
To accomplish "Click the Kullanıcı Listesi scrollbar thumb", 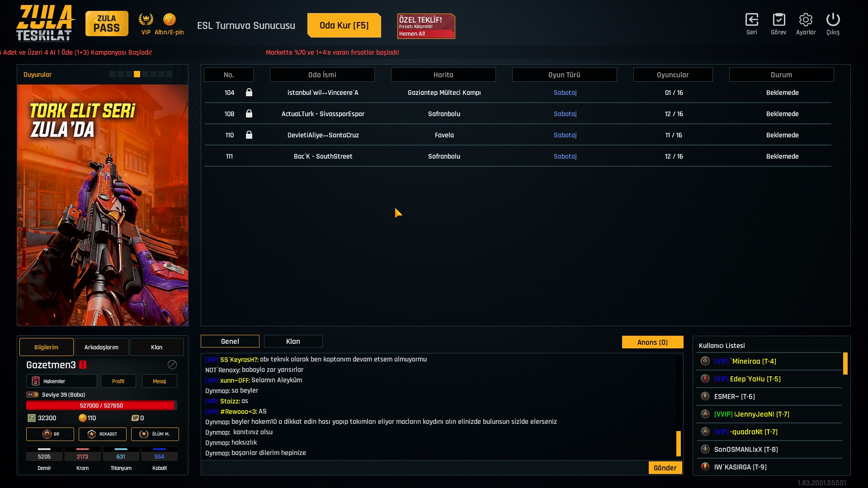I will (x=845, y=364).
